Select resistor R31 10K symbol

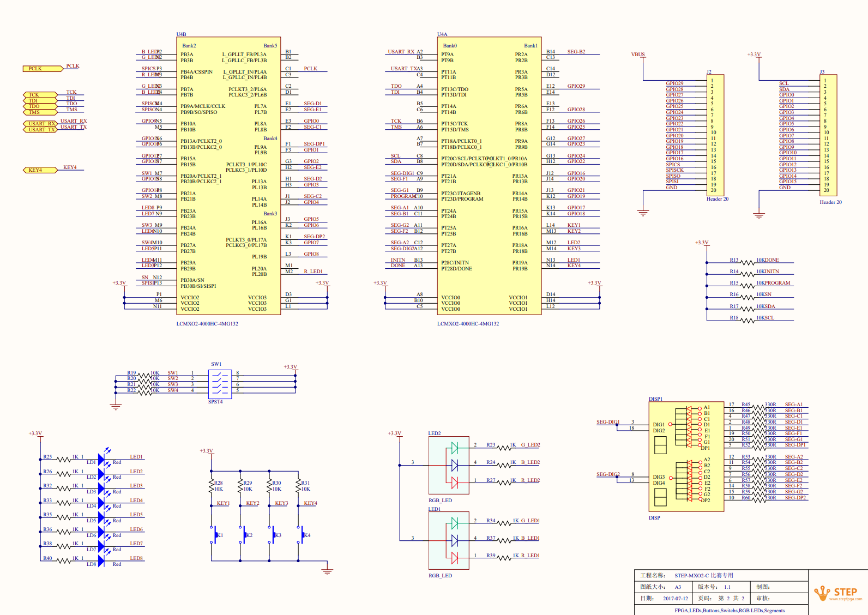pos(298,486)
